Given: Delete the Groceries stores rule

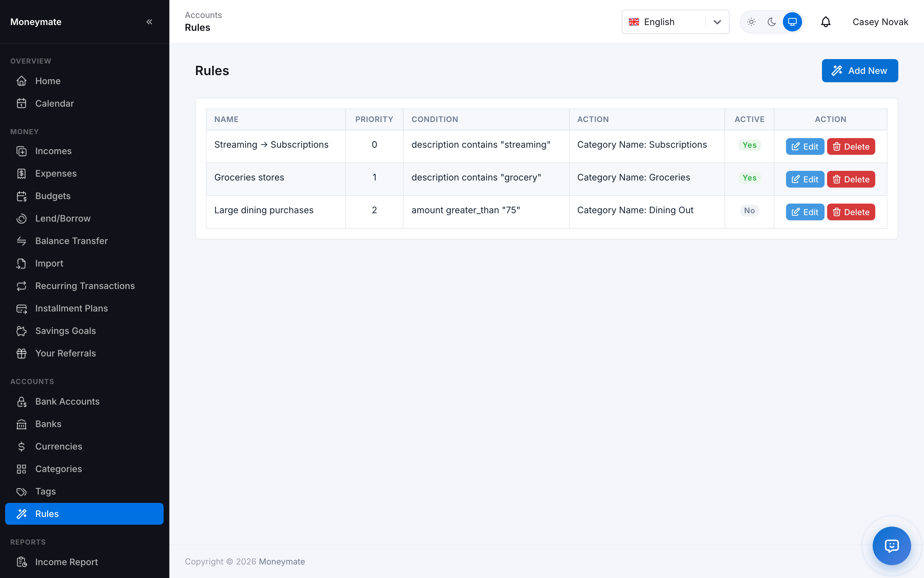Looking at the screenshot, I should [851, 179].
